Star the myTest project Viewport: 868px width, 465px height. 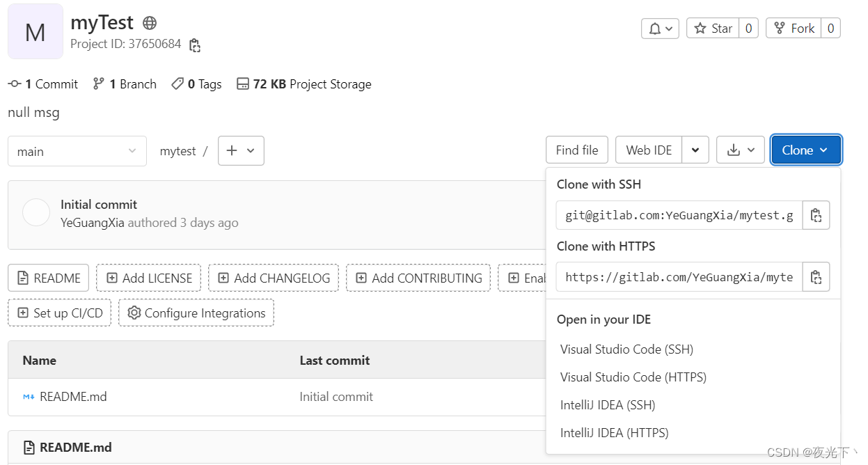coord(713,29)
